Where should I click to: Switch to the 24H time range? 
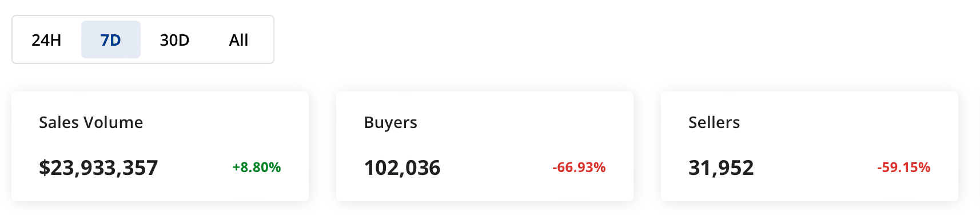click(46, 40)
